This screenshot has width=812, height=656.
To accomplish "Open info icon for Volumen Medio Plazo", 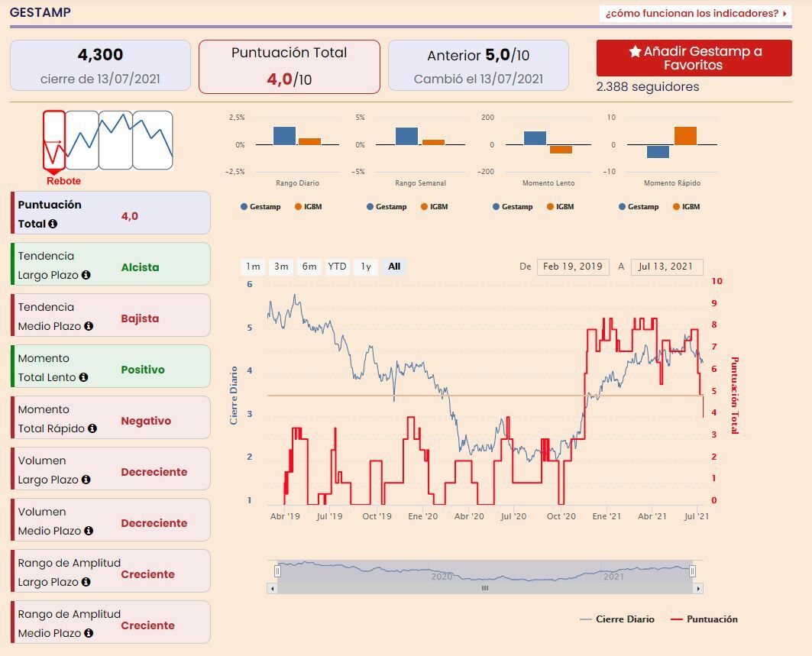I will (x=89, y=531).
